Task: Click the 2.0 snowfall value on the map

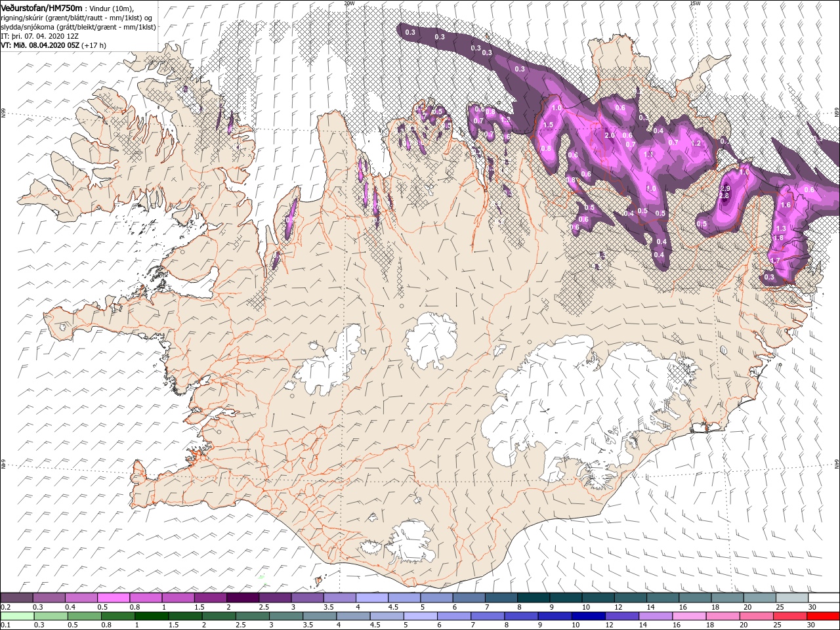Action: pyautogui.click(x=609, y=136)
